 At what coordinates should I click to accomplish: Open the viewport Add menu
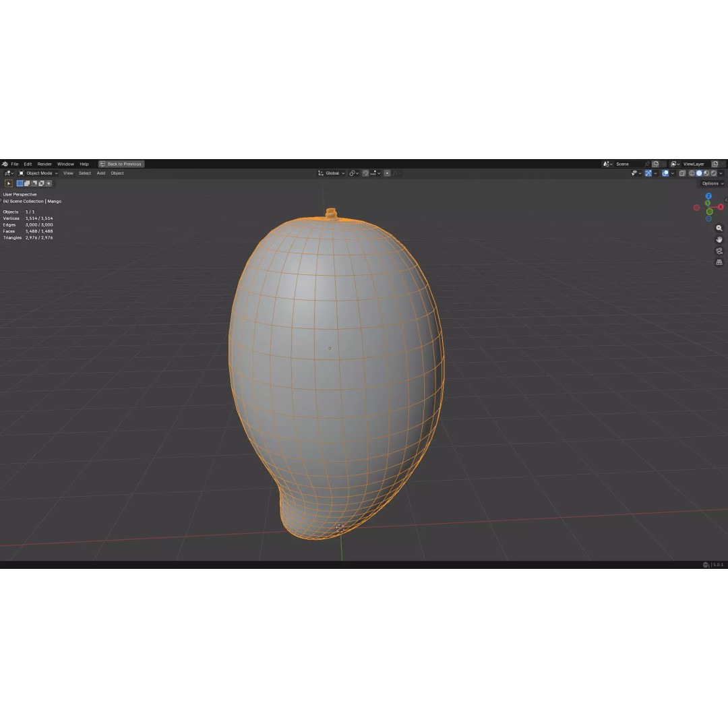[100, 173]
